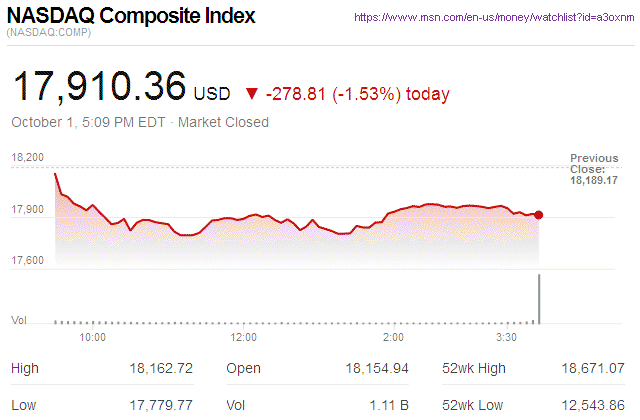Click the 18,200 y-axis price label
640x420 pixels.
pyautogui.click(x=28, y=158)
